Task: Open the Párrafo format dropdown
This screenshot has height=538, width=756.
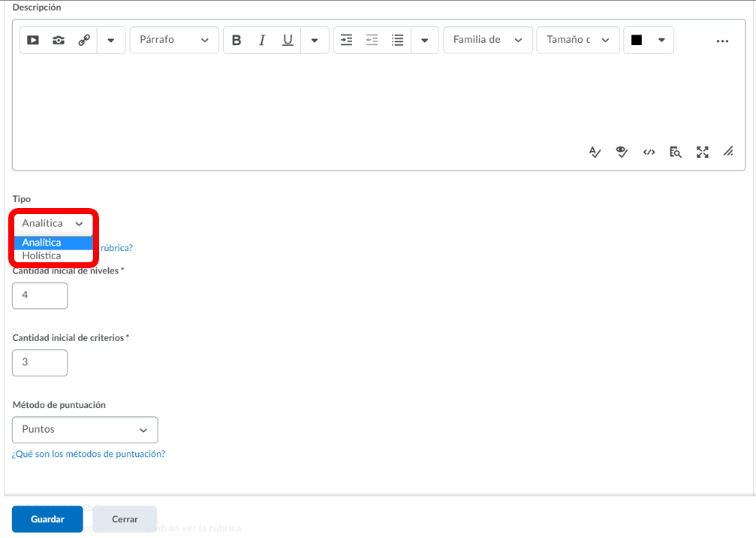Action: tap(174, 41)
